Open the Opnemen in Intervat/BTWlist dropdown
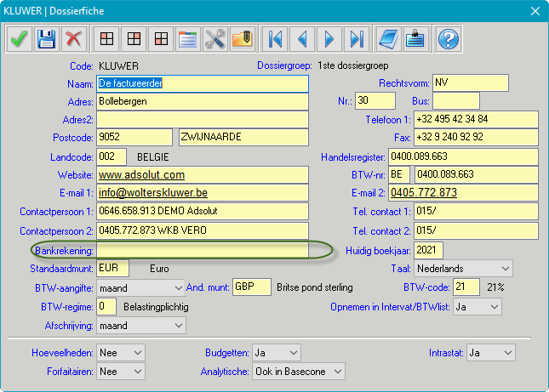The width and height of the screenshot is (549, 392). pyautogui.click(x=494, y=306)
